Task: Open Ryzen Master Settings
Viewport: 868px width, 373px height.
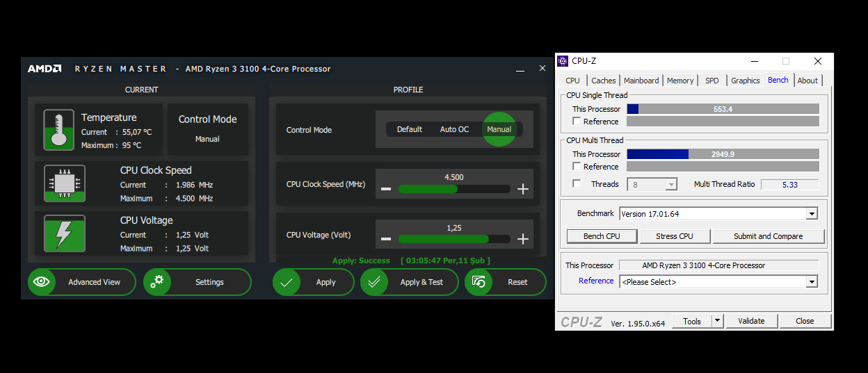Action: [x=198, y=282]
